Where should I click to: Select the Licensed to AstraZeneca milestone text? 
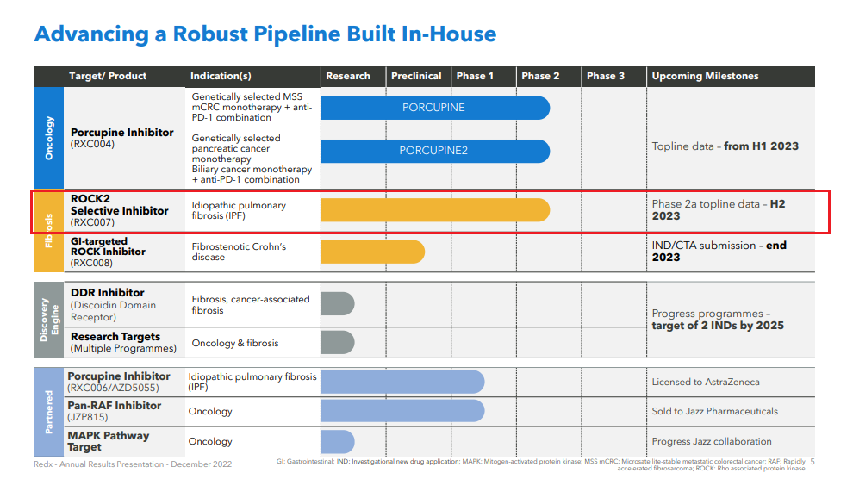[x=706, y=382]
